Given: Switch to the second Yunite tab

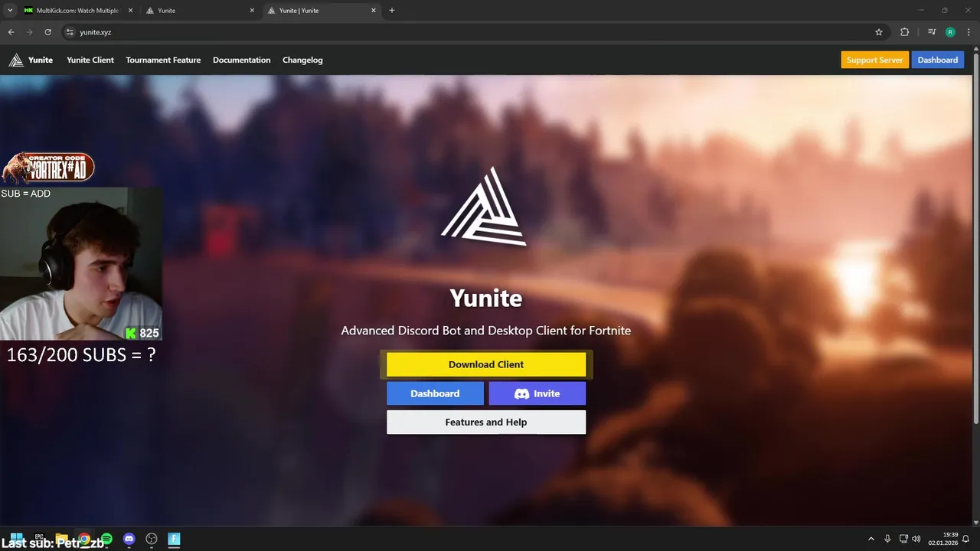Looking at the screenshot, I should pyautogui.click(x=199, y=11).
